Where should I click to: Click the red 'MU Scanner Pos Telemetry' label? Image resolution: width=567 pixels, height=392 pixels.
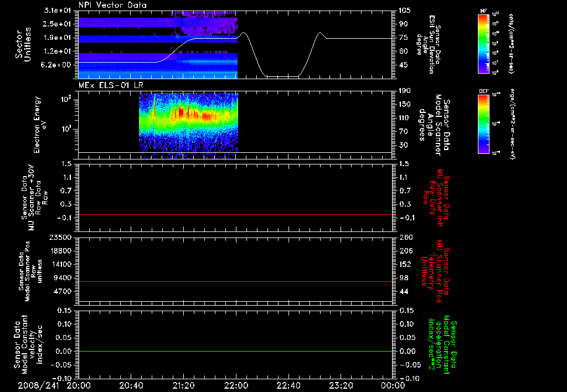(436, 271)
